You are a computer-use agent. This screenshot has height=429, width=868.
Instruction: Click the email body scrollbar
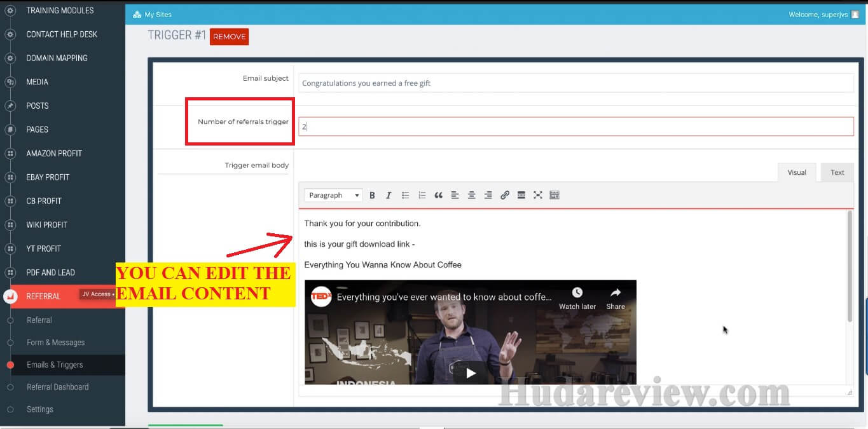(x=850, y=267)
